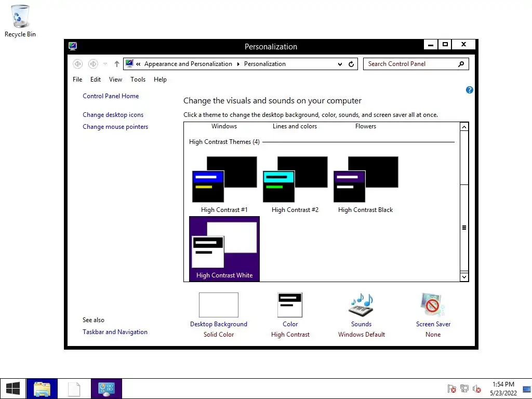Open the Tools menu
Viewport: 532px width, 399px height.
(138, 79)
